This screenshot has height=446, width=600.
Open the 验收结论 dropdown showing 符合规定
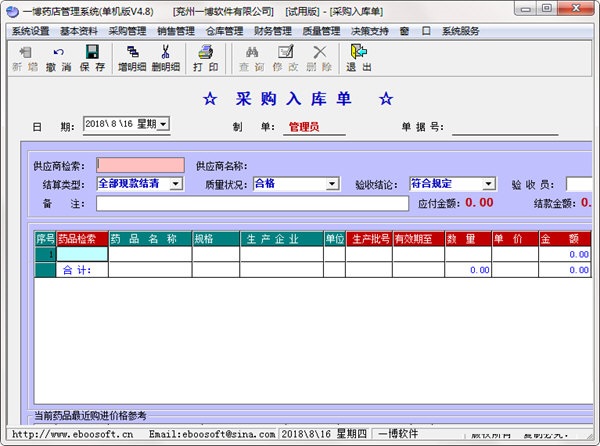[488, 184]
